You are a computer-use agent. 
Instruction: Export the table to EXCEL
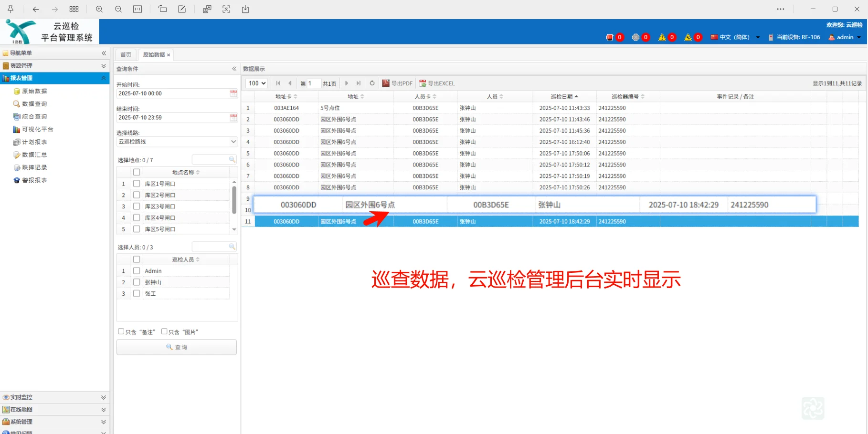[x=437, y=83]
